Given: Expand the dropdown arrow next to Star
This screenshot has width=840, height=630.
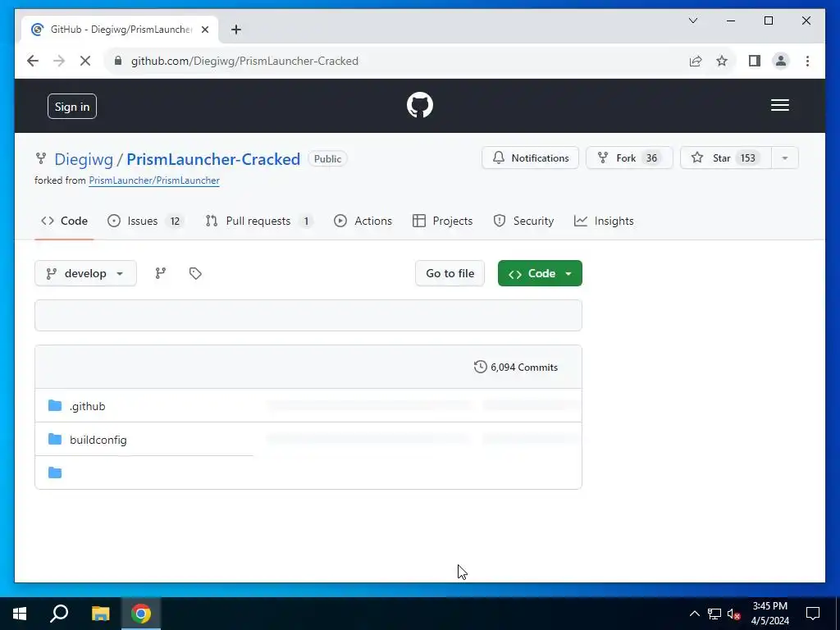Looking at the screenshot, I should (785, 158).
